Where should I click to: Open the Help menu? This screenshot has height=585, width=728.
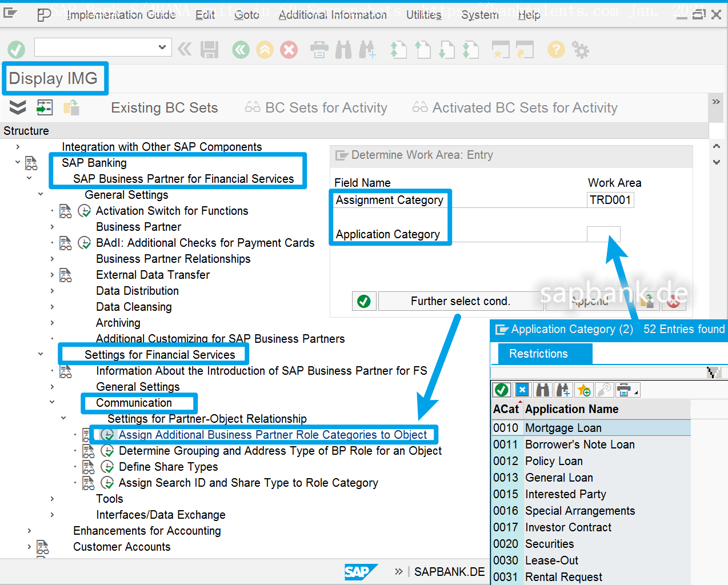coord(529,15)
